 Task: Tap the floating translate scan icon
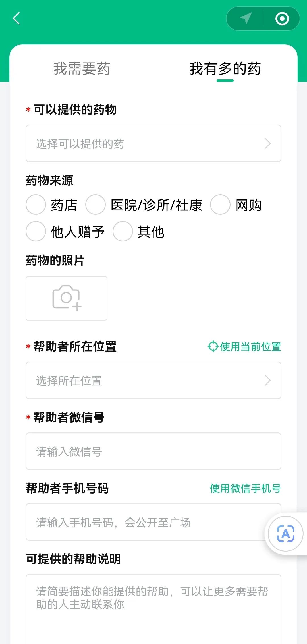[285, 534]
